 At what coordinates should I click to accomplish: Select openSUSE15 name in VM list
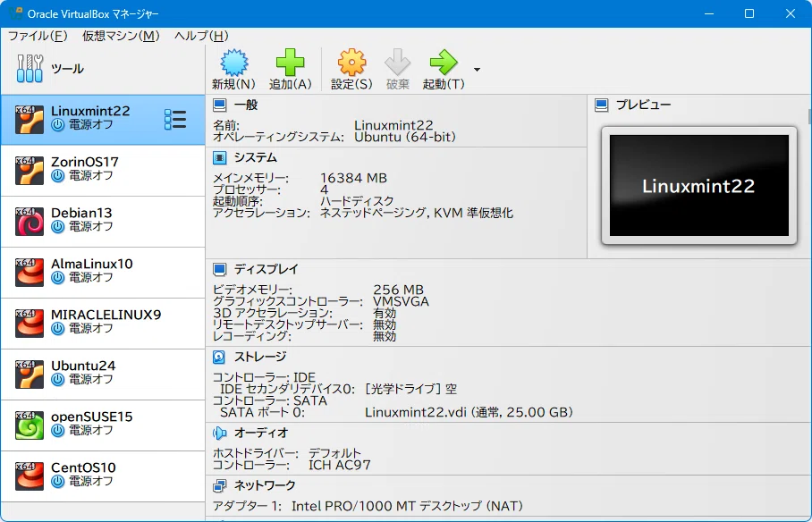(x=91, y=417)
